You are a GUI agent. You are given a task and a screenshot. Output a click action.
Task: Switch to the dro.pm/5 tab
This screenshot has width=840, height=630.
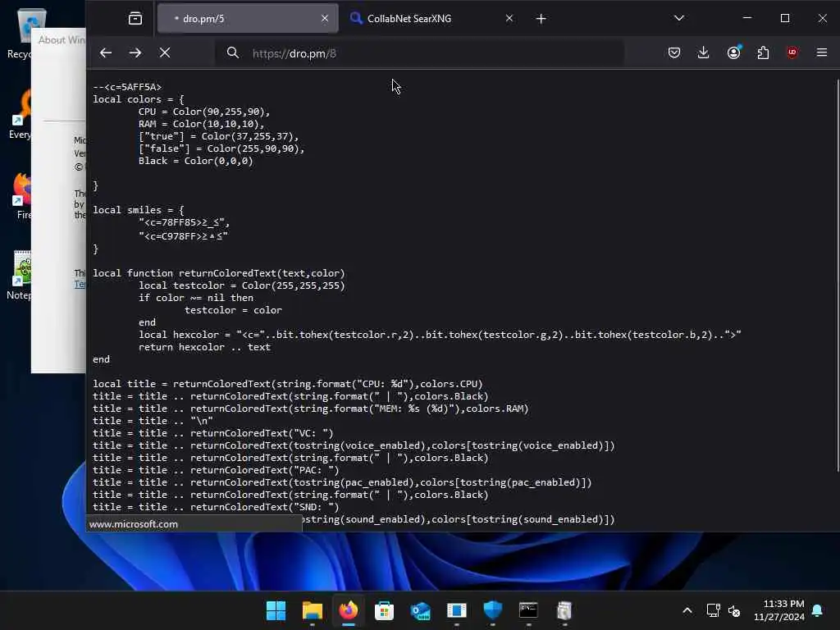pos(248,19)
